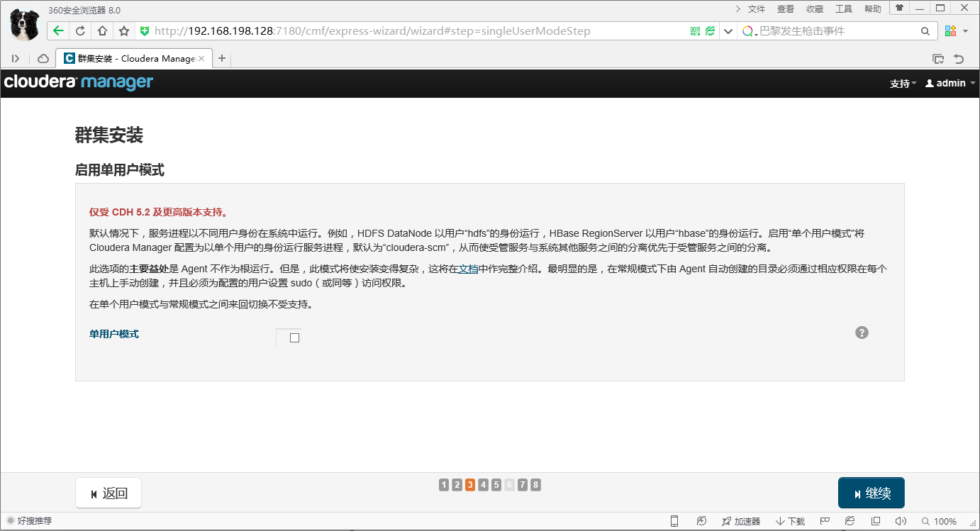Open the 查看 menu
Viewport: 980px width, 531px height.
click(x=786, y=9)
